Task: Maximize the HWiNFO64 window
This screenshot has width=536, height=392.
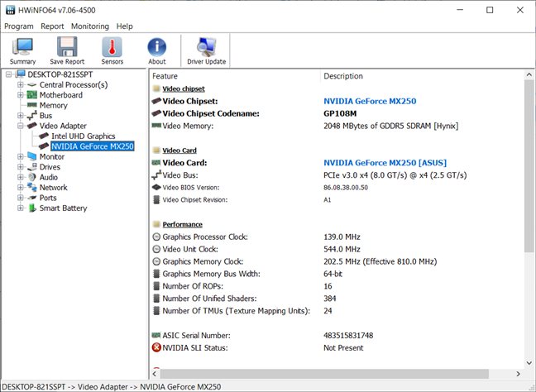Action: (x=490, y=10)
